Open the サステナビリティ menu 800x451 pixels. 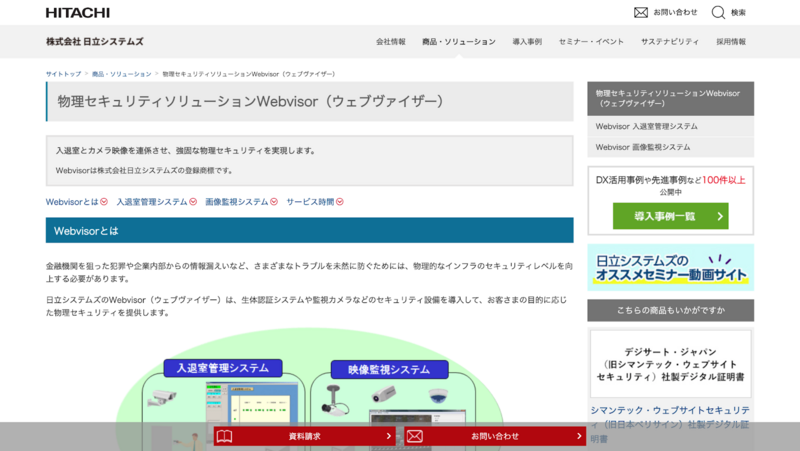(x=670, y=42)
